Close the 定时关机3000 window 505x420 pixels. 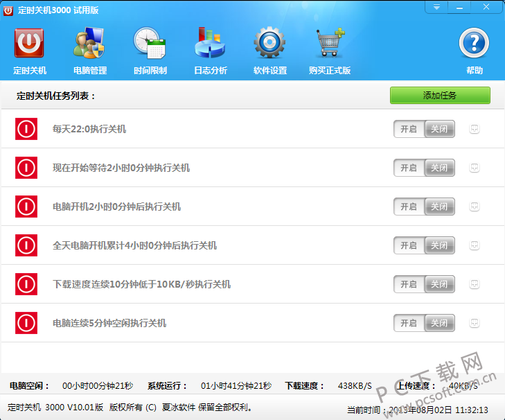coord(486,7)
